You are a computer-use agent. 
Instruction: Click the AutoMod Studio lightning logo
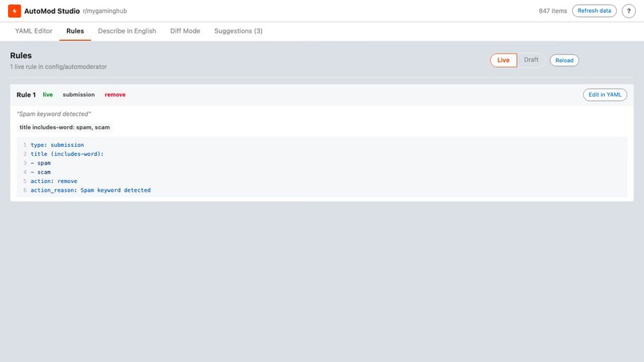pos(14,11)
